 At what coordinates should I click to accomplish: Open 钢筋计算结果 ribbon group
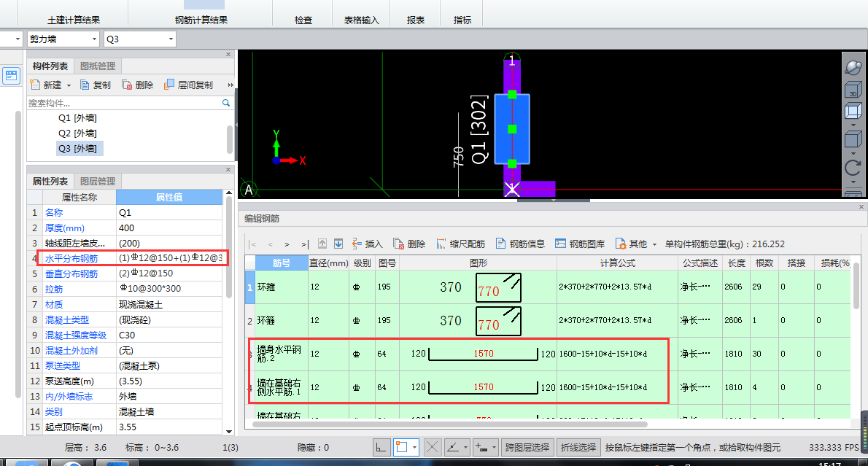201,20
